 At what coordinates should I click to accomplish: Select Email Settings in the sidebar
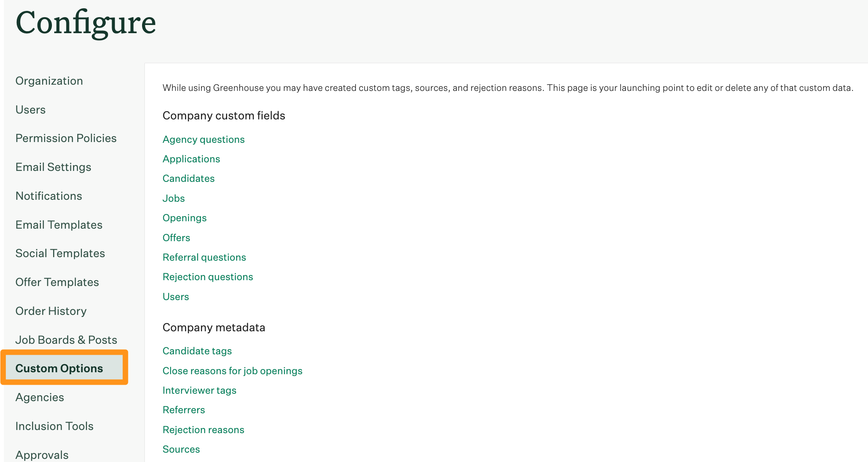tap(53, 167)
